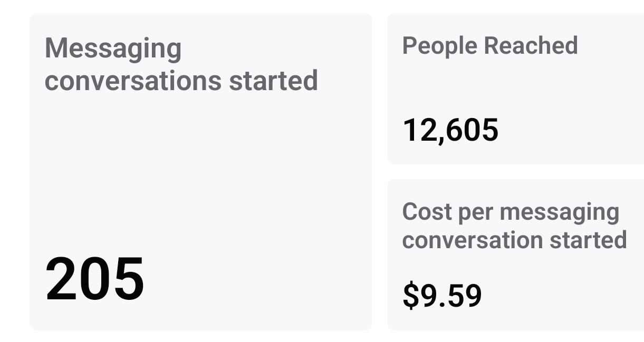
Task: Select the 12,605 reach value
Action: pyautogui.click(x=450, y=130)
